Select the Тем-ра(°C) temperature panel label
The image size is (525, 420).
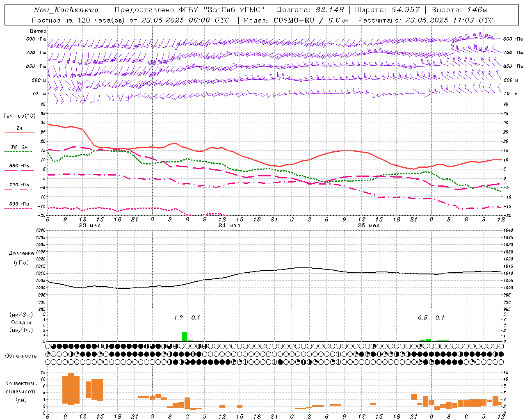coord(19,116)
